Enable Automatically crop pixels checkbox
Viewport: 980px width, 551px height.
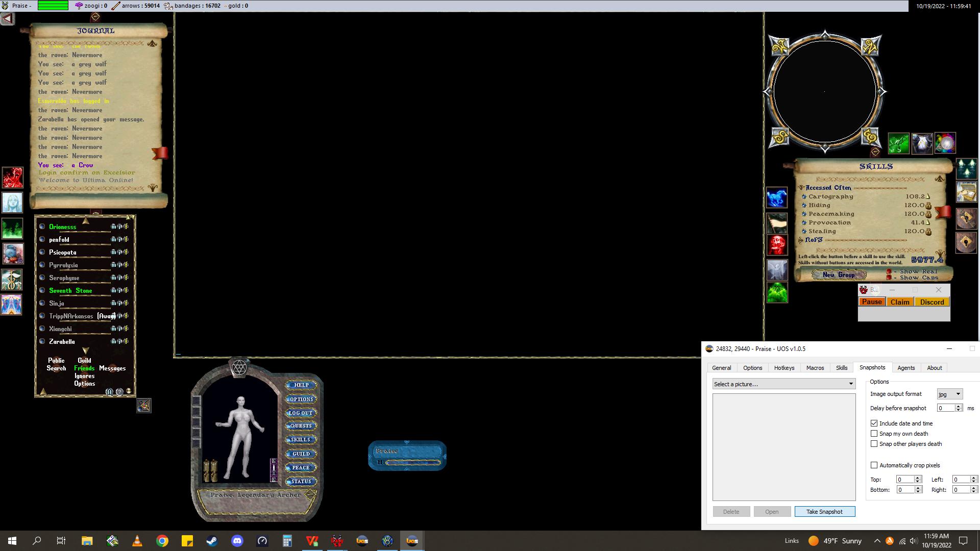click(874, 465)
